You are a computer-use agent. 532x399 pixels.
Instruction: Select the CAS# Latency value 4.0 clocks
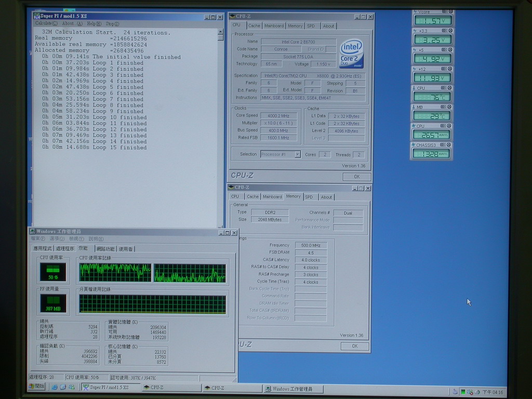point(311,260)
